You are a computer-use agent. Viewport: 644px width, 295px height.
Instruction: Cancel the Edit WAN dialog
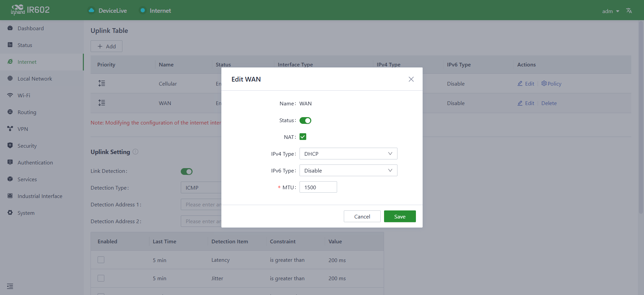(362, 216)
